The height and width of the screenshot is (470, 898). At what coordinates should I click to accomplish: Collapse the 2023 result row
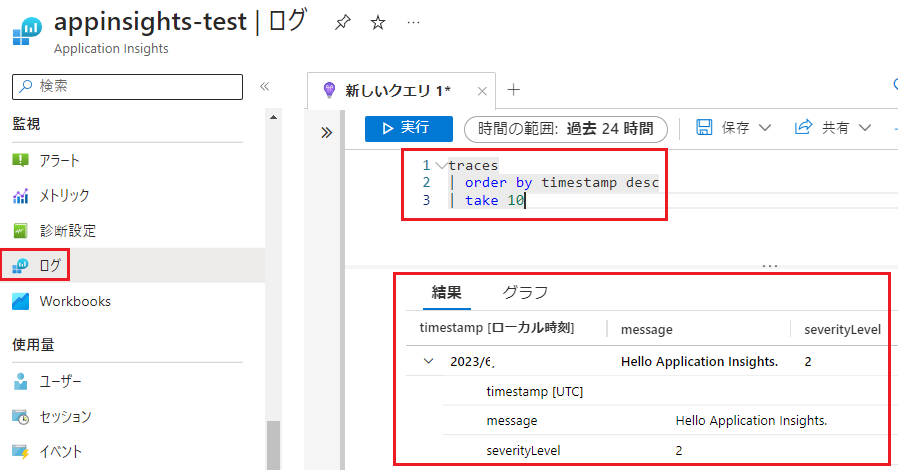(428, 361)
